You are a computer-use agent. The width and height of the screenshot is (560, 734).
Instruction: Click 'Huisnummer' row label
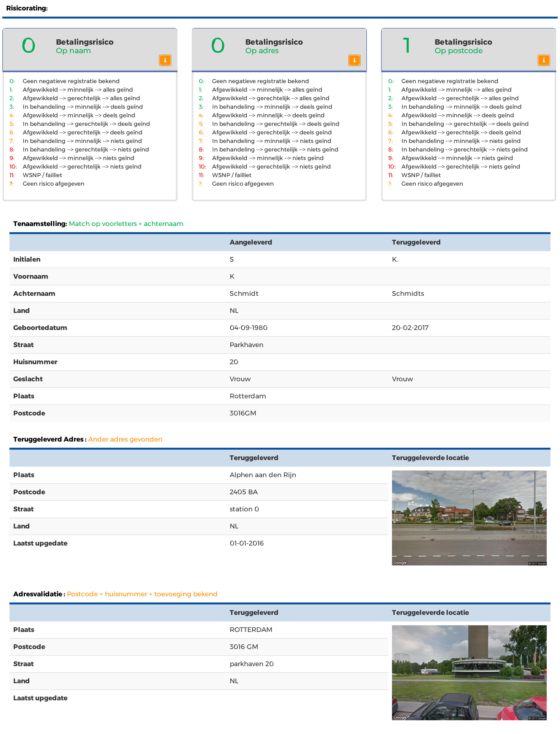[35, 362]
